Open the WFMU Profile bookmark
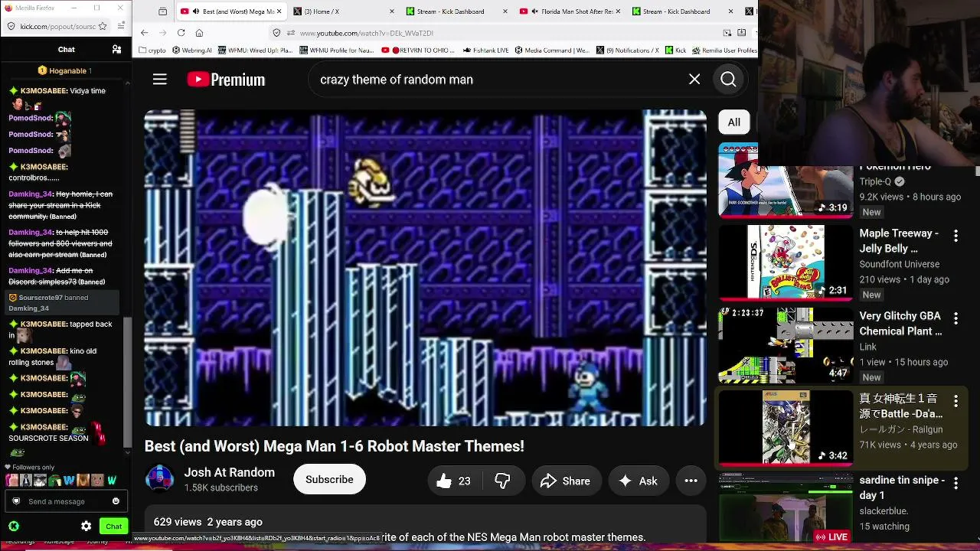This screenshot has width=980, height=551. (336, 51)
